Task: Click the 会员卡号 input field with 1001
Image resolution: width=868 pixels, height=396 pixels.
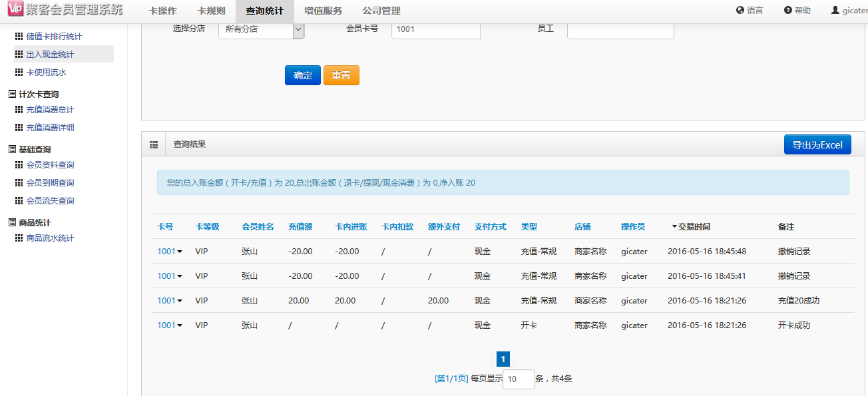Action: tap(436, 29)
